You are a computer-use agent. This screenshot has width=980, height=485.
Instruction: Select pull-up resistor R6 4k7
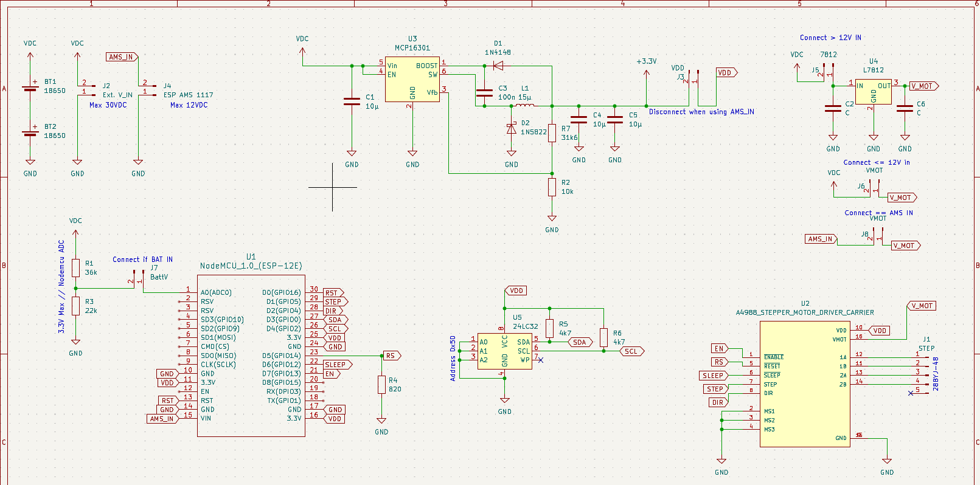(x=603, y=337)
